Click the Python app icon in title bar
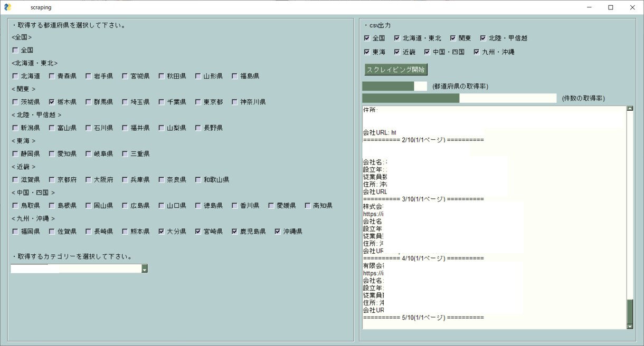Image resolution: width=644 pixels, height=346 pixels. click(7, 7)
